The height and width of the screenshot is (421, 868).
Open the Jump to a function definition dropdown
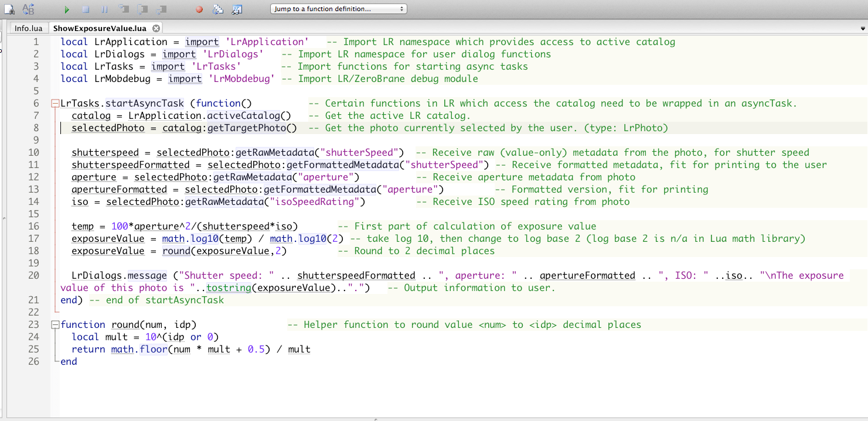tap(339, 9)
